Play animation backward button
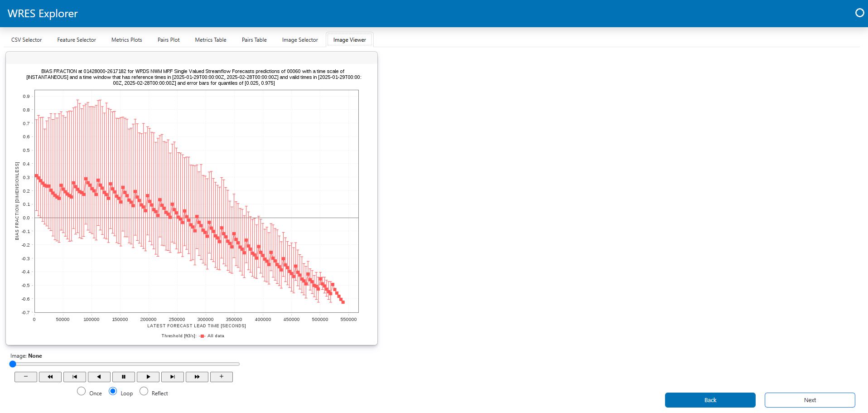868x413 pixels. tap(99, 377)
